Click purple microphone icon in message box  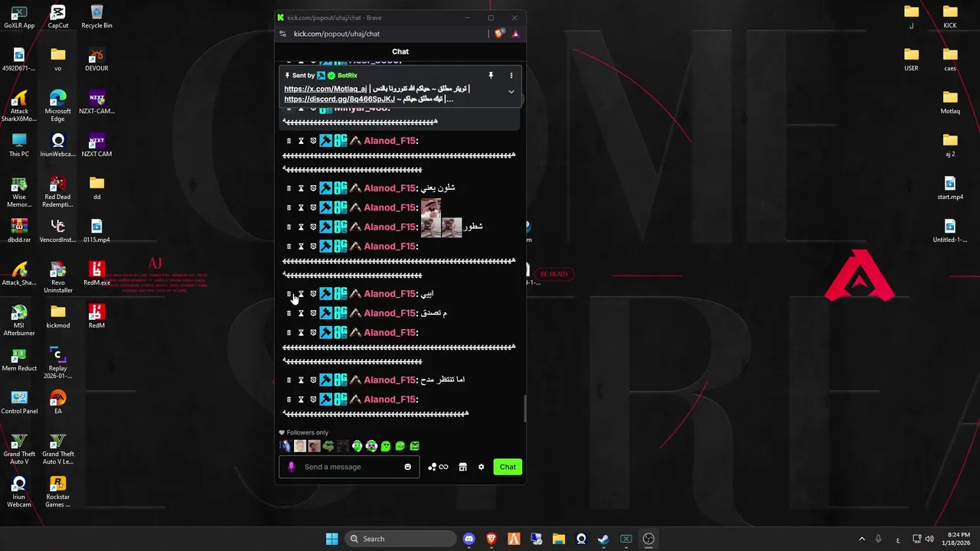pos(291,467)
